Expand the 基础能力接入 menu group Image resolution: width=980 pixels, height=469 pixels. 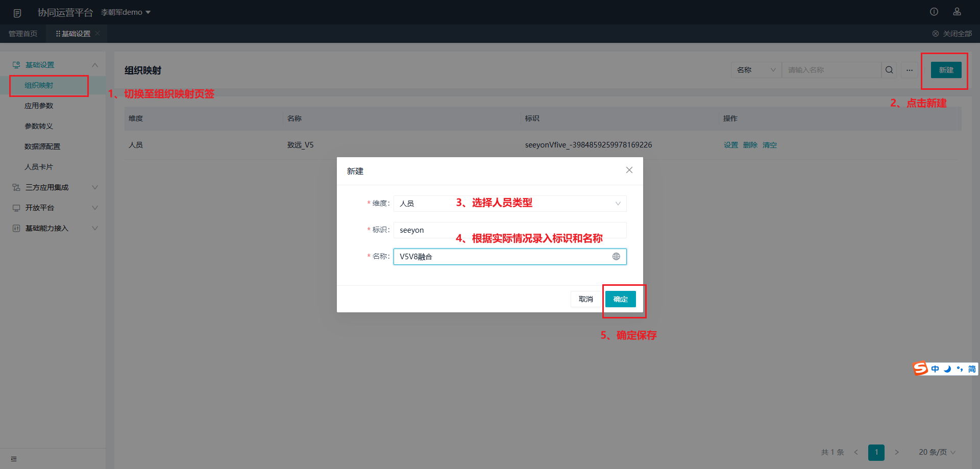pos(95,228)
